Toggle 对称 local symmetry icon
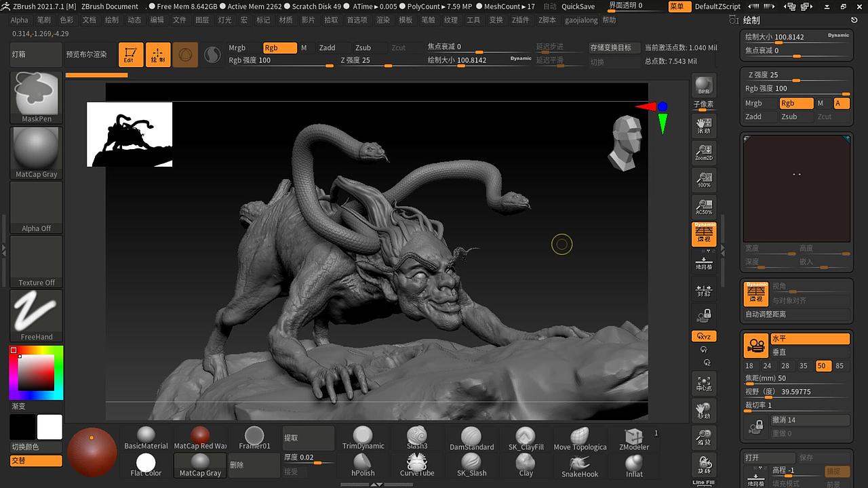This screenshot has height=488, width=868. (704, 288)
